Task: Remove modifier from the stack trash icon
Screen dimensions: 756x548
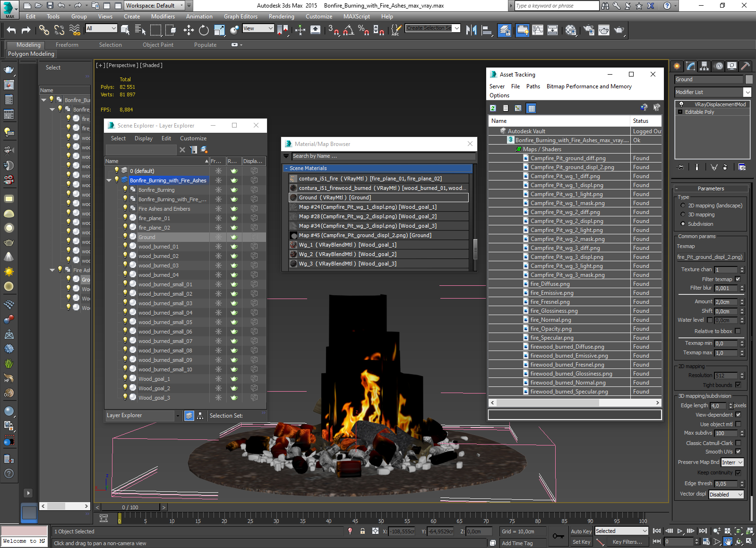Action: (725, 167)
